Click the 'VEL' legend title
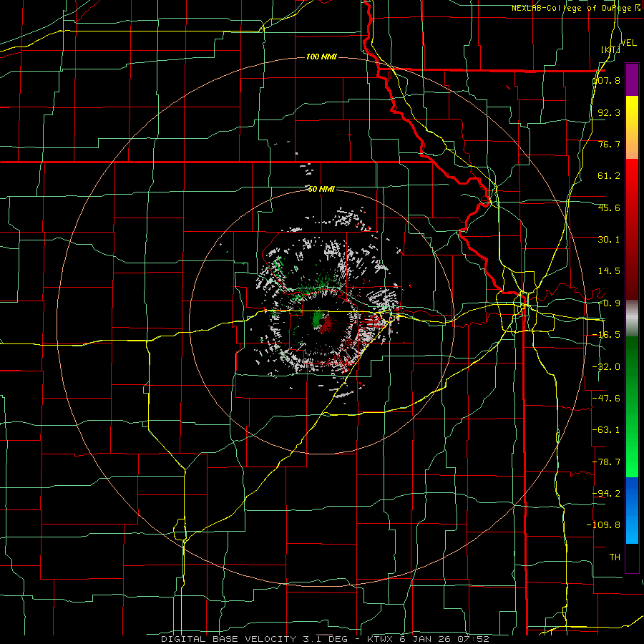644x644 pixels. (628, 43)
